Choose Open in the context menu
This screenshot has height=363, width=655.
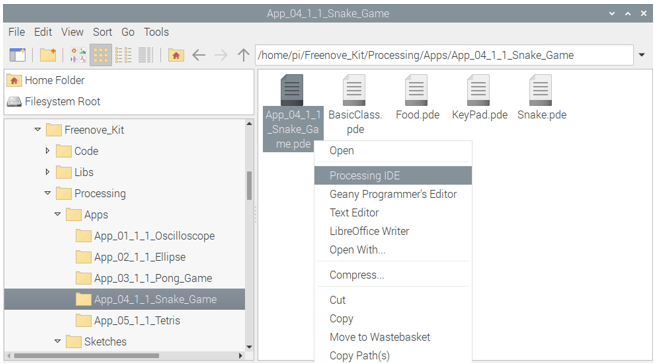coord(393,150)
